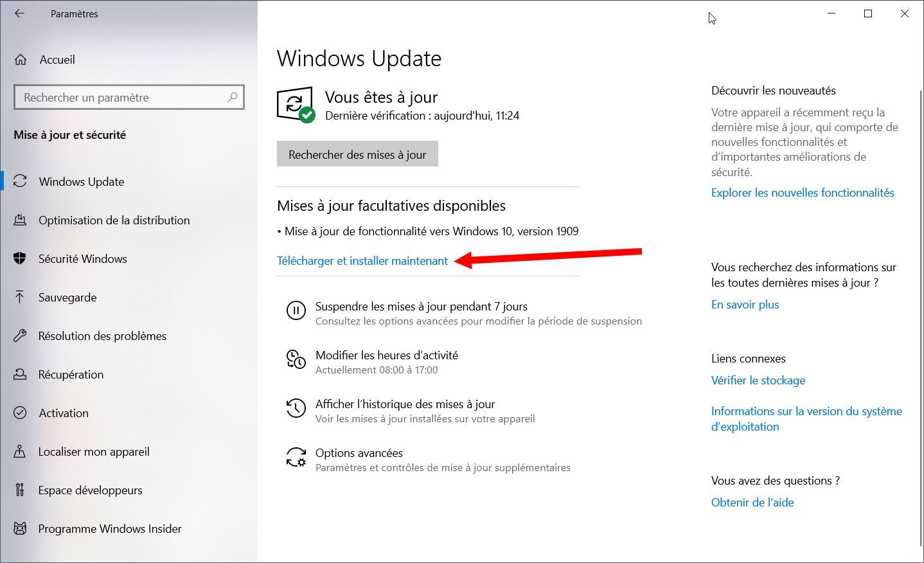Open Accueil settings home
Viewport: 924px width, 563px height.
(57, 60)
